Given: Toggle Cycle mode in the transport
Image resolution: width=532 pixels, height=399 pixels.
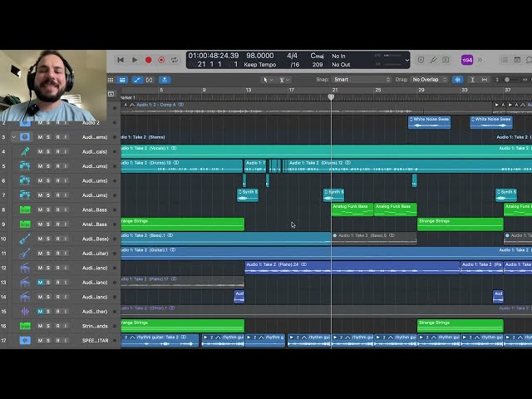Looking at the screenshot, I should click(x=175, y=60).
